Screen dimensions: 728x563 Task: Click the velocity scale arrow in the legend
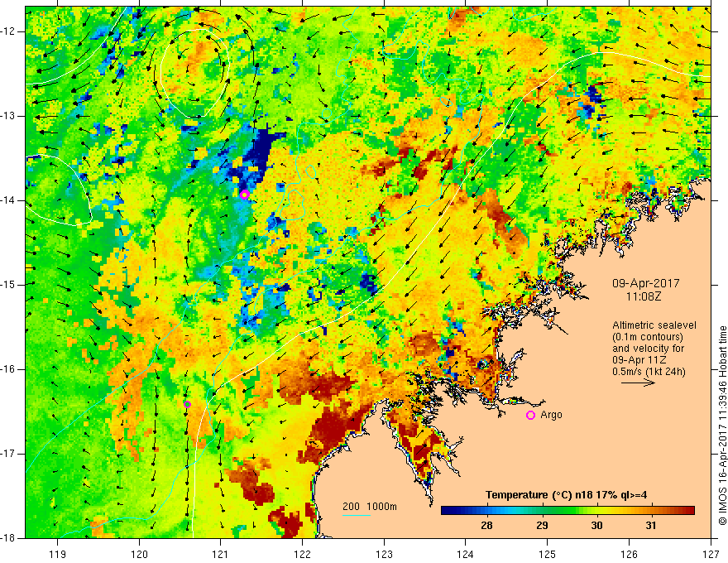pyautogui.click(x=638, y=383)
